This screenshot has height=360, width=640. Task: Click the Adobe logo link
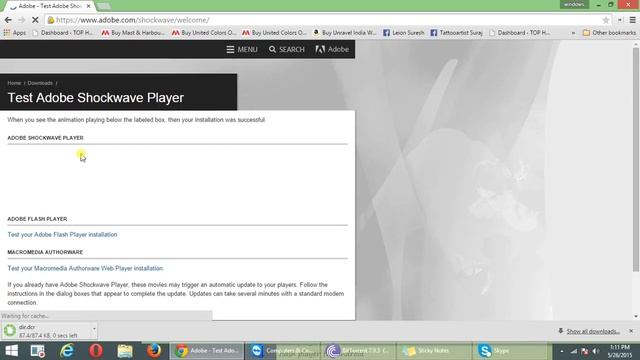[x=332, y=49]
